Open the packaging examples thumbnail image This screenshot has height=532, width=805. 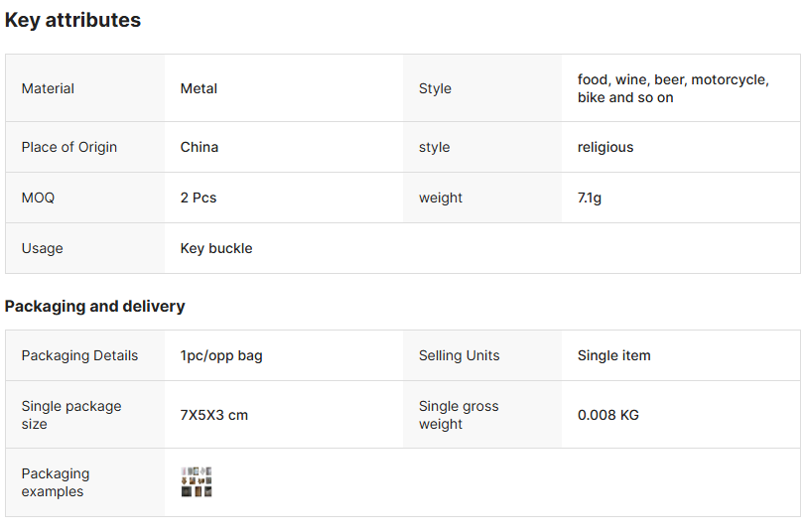197,482
